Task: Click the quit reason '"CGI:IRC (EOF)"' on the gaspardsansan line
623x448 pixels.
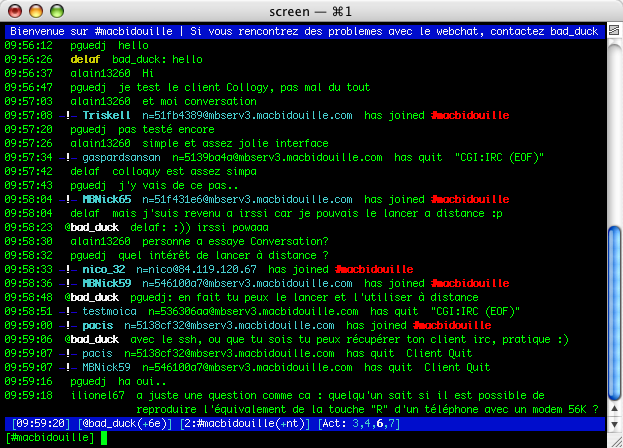Action: pyautogui.click(x=499, y=158)
